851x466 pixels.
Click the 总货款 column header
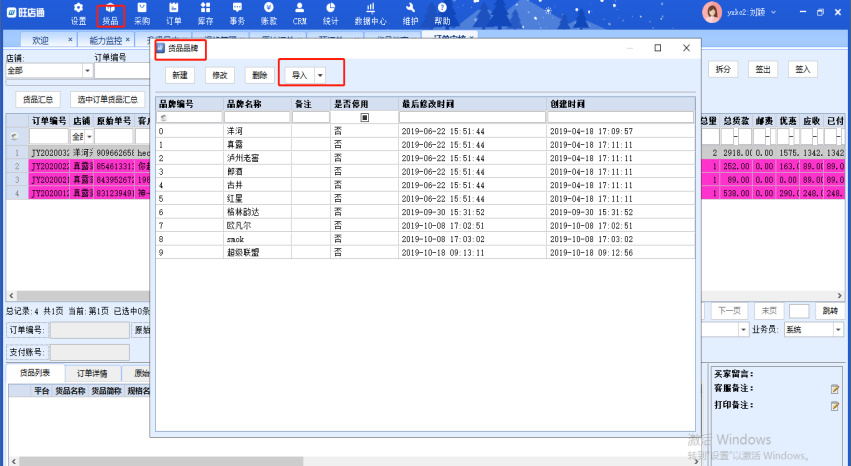tap(736, 121)
